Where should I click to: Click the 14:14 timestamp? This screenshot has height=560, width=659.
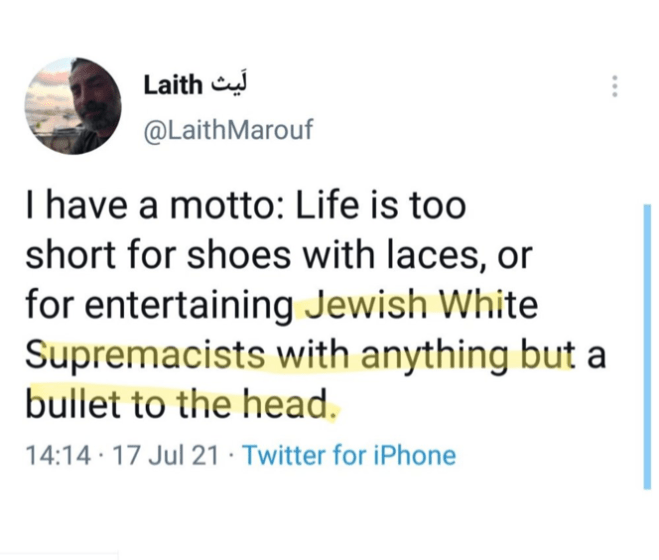(61, 456)
